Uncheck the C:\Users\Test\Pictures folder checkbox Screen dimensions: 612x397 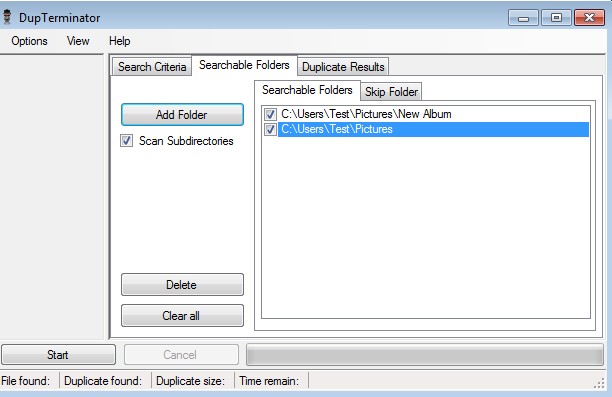tap(270, 129)
